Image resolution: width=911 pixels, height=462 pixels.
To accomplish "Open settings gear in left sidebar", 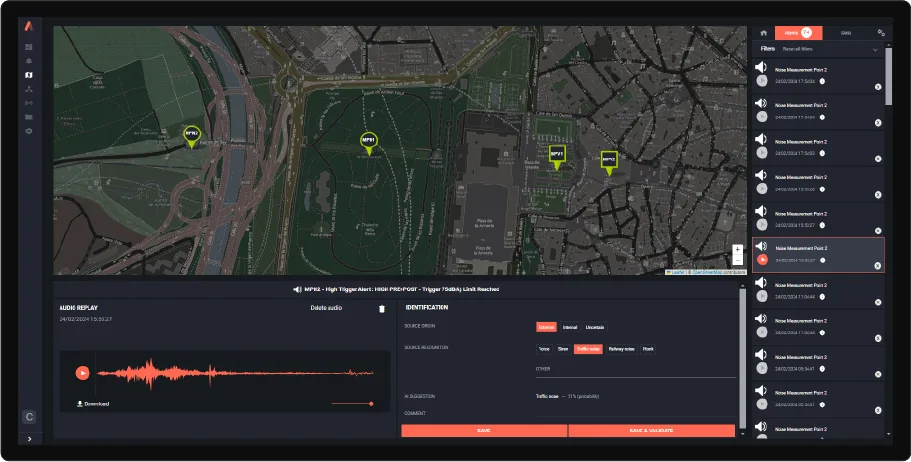I will (29, 131).
